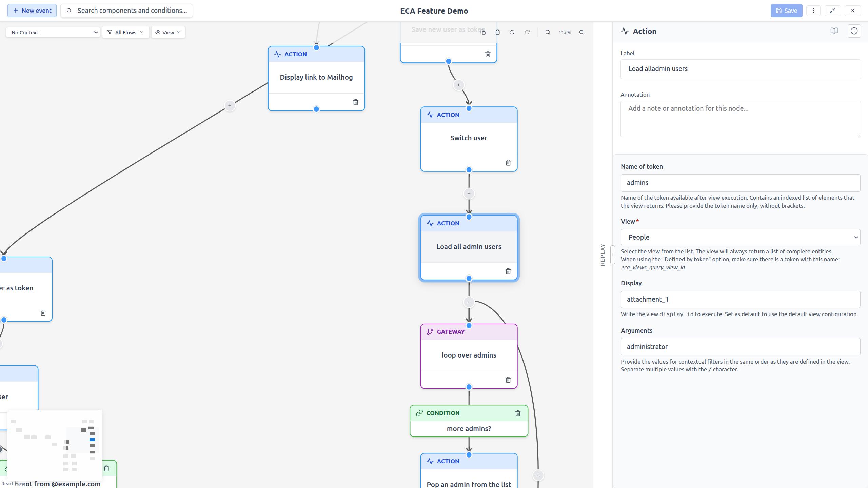Image resolution: width=868 pixels, height=488 pixels.
Task: Open the documentation book icon in the Action panel
Action: 834,31
